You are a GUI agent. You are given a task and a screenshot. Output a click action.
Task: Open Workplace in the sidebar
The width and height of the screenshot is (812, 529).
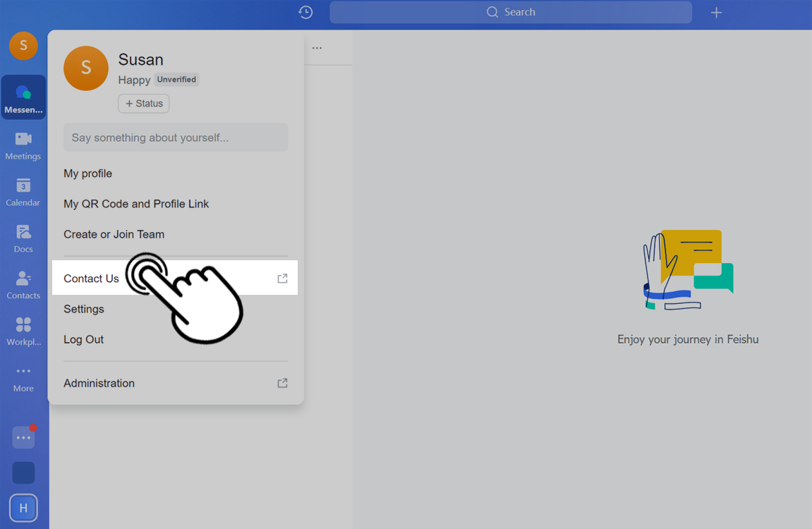pyautogui.click(x=23, y=332)
